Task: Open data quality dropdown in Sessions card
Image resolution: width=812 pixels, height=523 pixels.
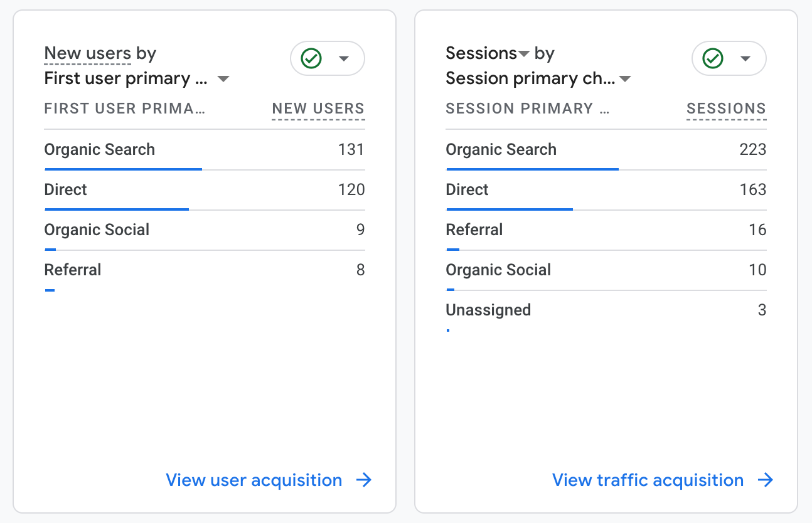Action: coord(745,58)
